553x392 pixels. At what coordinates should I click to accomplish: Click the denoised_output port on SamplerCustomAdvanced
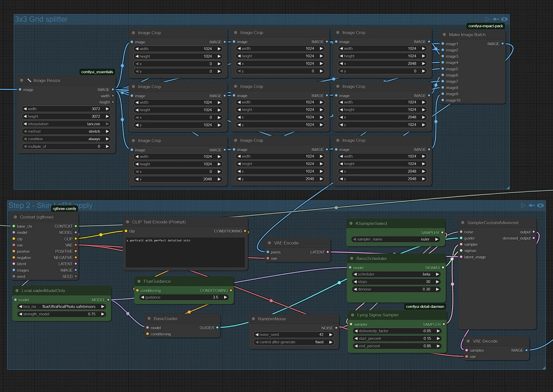(534, 238)
